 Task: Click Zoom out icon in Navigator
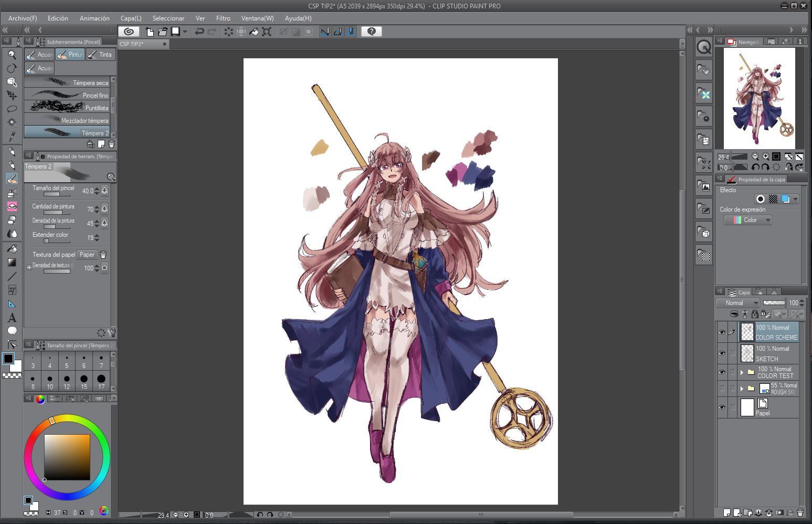click(755, 156)
